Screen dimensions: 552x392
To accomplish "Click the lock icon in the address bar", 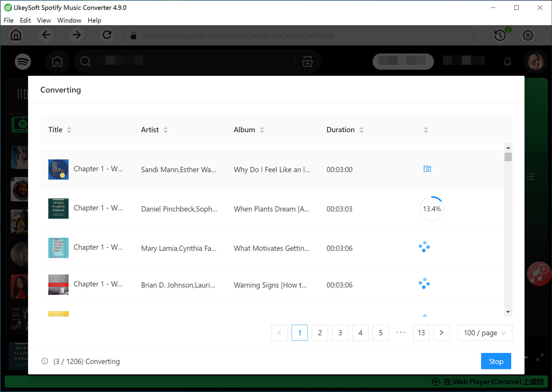I will click(x=133, y=36).
